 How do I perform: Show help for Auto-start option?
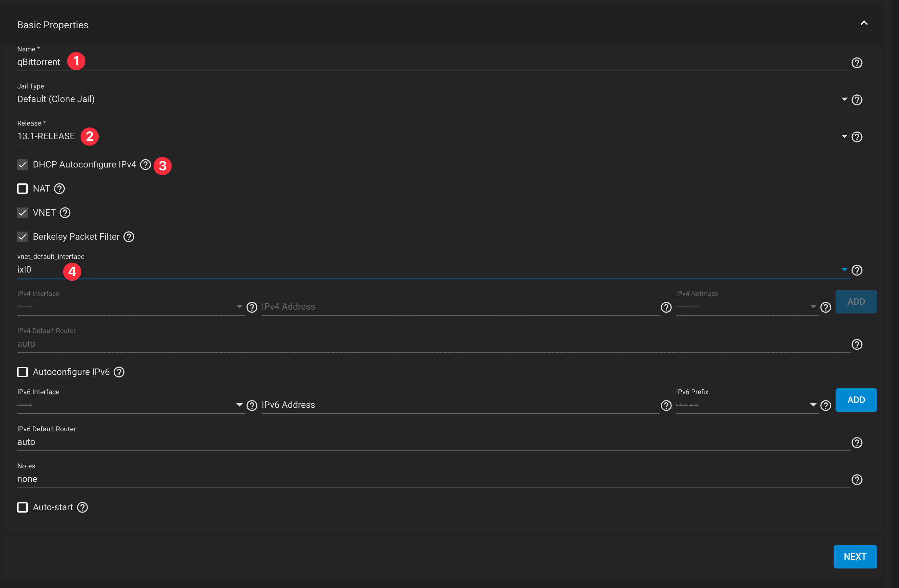(82, 507)
